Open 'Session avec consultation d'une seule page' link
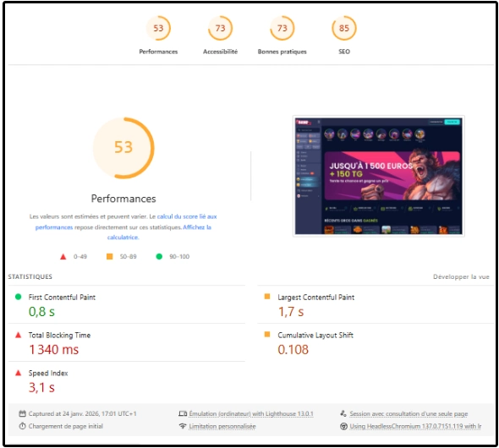 (x=409, y=413)
